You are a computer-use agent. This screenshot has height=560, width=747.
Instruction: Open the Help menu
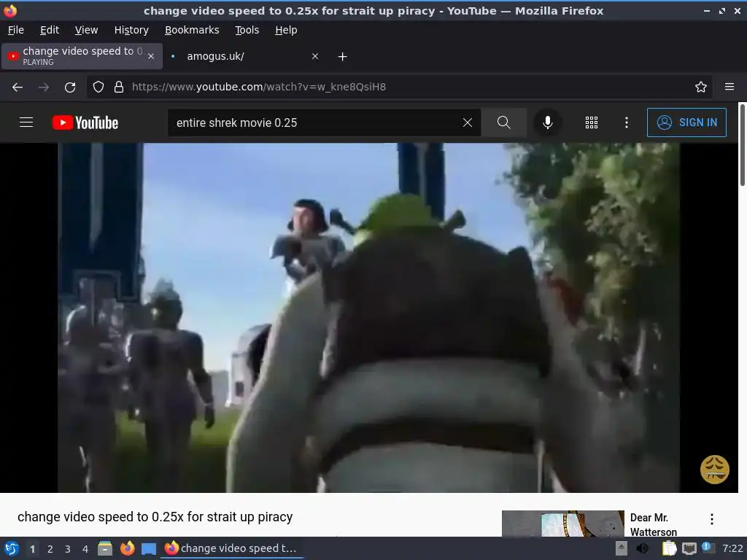tap(286, 30)
